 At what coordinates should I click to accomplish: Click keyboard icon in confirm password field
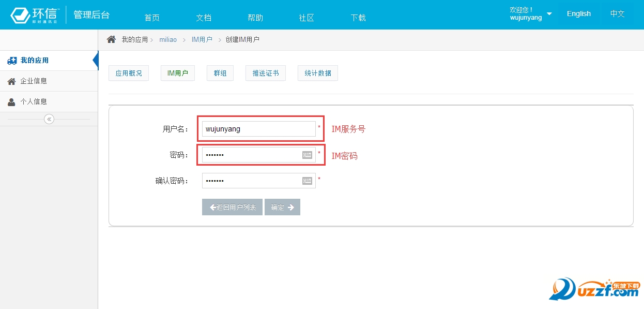(307, 181)
